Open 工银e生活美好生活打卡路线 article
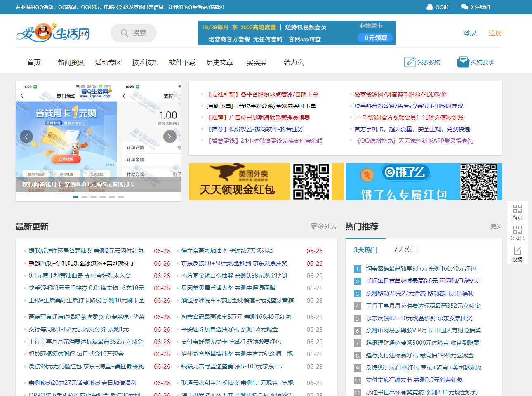 (x=87, y=300)
